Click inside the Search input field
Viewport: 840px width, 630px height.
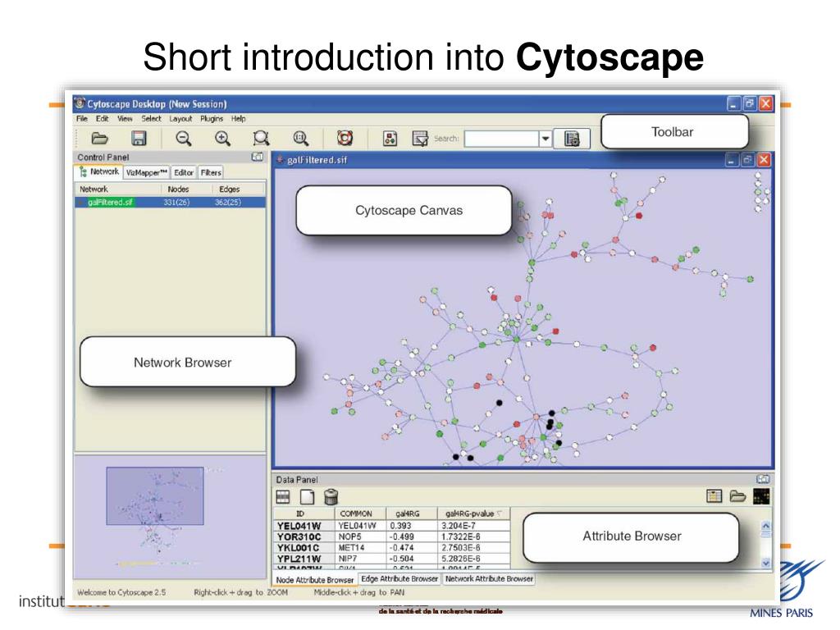(x=501, y=139)
